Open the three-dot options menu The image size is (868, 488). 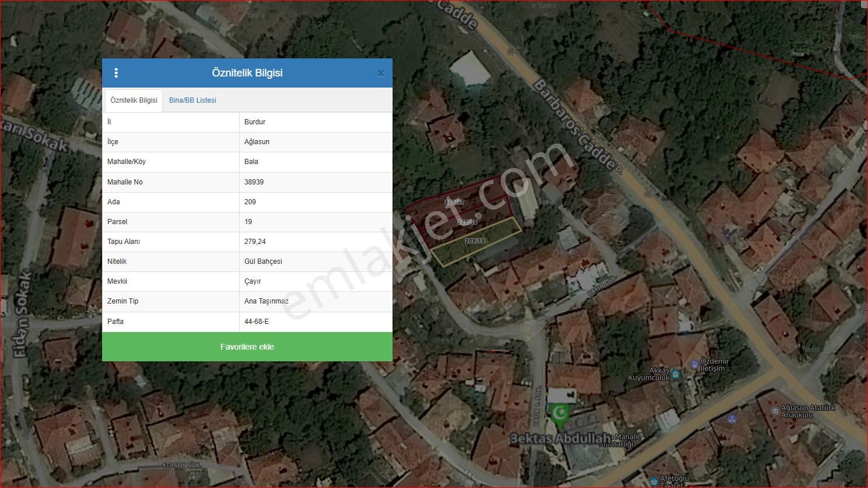116,73
